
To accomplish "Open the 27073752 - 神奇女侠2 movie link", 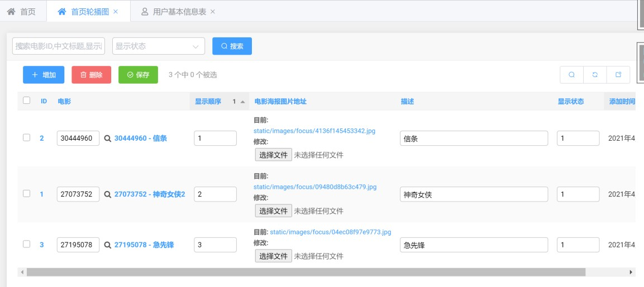I will click(150, 194).
